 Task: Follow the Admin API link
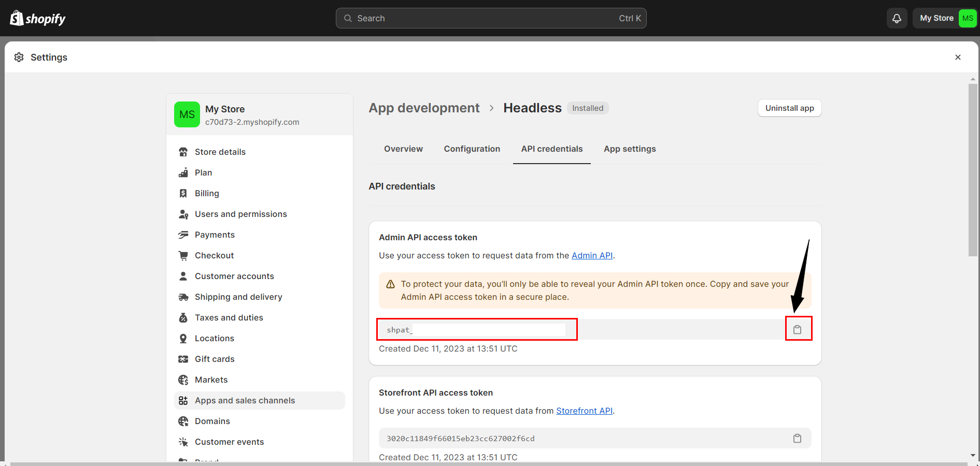[x=592, y=255]
